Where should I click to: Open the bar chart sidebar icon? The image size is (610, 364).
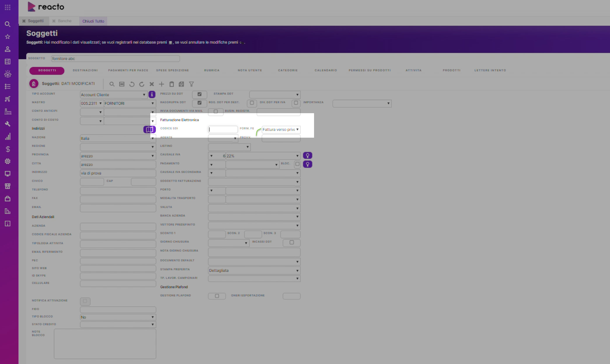point(8,136)
